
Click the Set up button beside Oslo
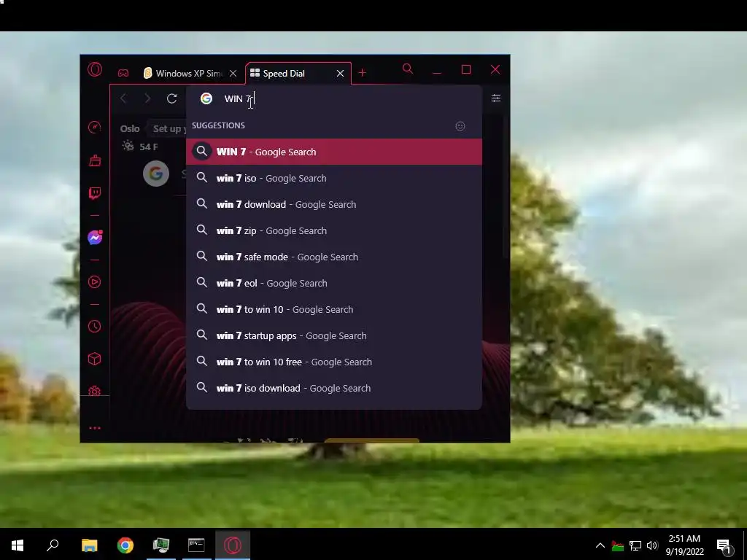(167, 128)
